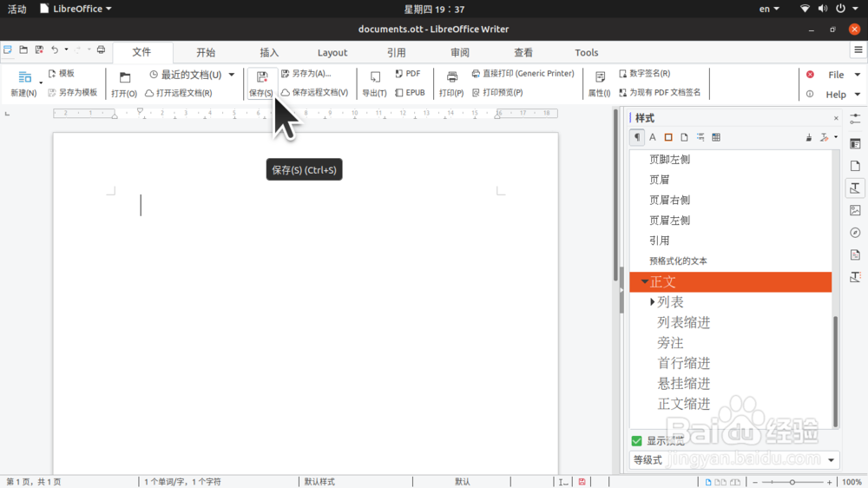
Task: Switch to the 文件 (File) tab
Action: (141, 52)
